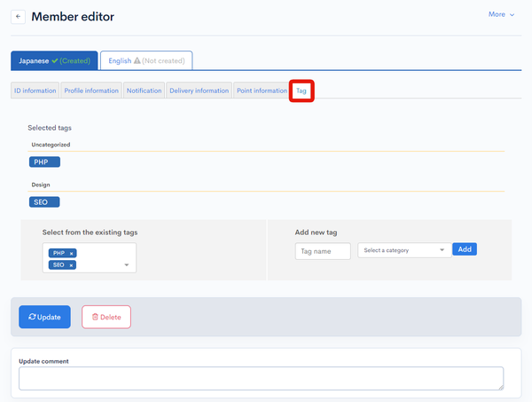The height and width of the screenshot is (402, 532).
Task: Click the Selected tags heading
Action: point(50,128)
